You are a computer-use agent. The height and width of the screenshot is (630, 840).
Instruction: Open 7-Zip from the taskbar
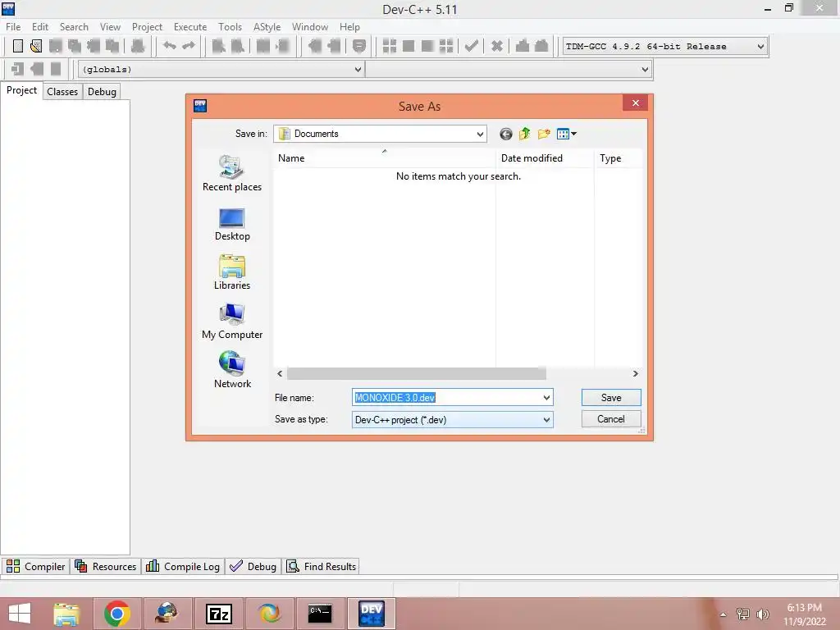(218, 614)
